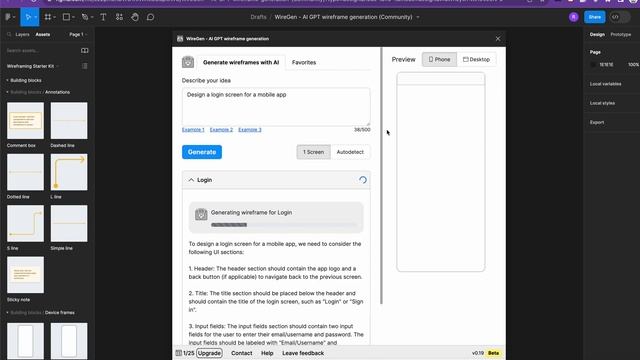Click the WireGen robot logo icon
This screenshot has height=360, width=640.
point(188,62)
